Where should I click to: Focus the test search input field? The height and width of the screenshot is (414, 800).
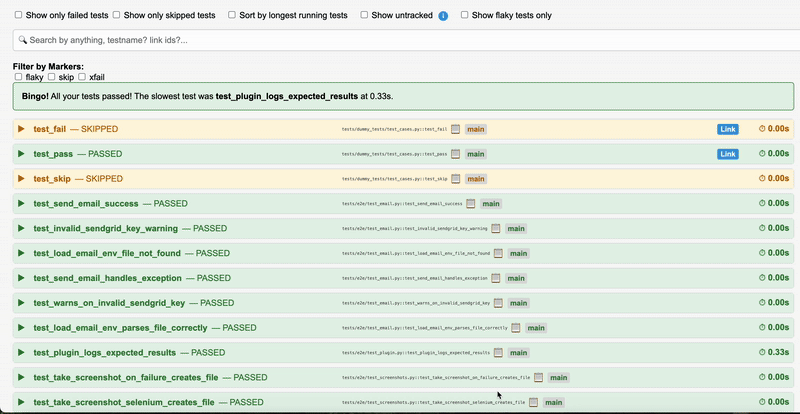pyautogui.click(x=400, y=40)
